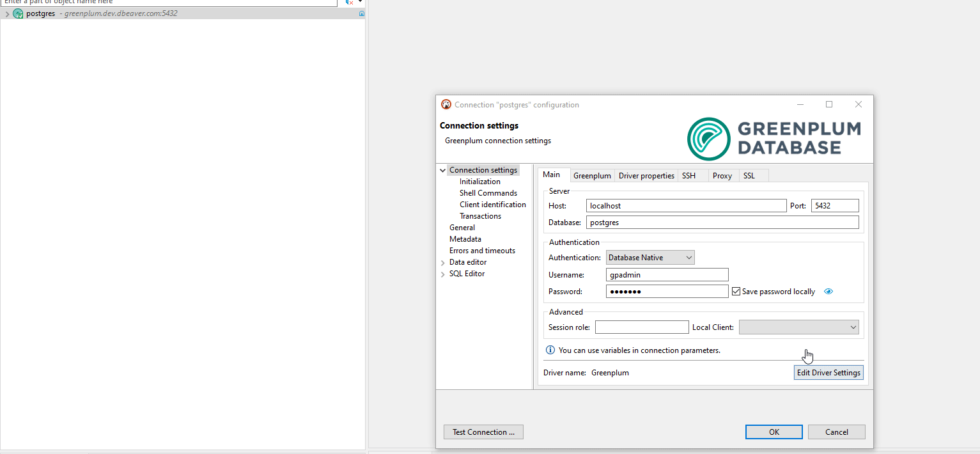
Task: Clear the object name filter using red X icon
Action: (x=350, y=3)
